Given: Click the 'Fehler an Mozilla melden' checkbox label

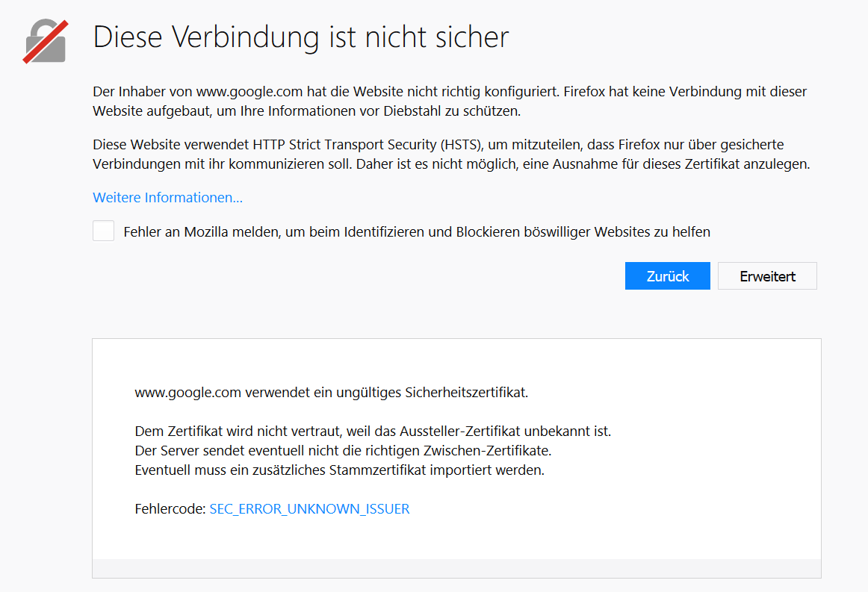Looking at the screenshot, I should 416,232.
